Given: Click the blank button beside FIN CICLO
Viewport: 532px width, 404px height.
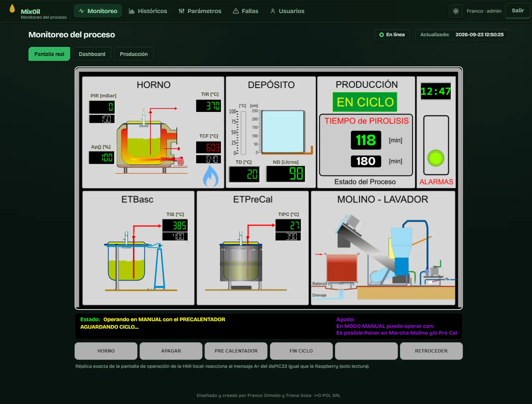Looking at the screenshot, I should (366, 351).
